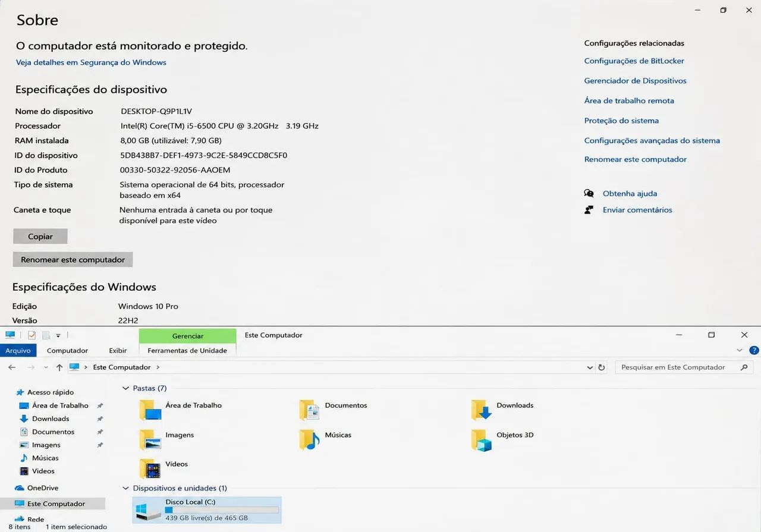Click the Forward arrow in File Explorer
The width and height of the screenshot is (761, 532).
coord(31,367)
